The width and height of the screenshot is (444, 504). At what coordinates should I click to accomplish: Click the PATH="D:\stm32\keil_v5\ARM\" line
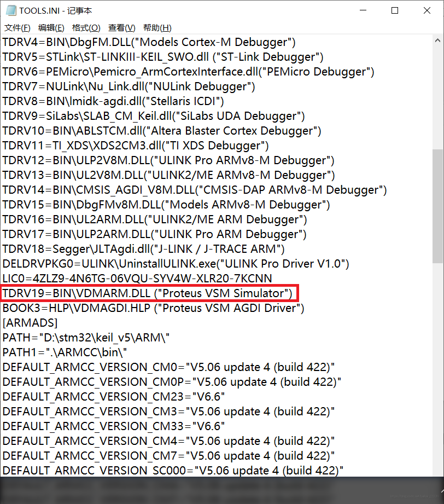(x=86, y=338)
